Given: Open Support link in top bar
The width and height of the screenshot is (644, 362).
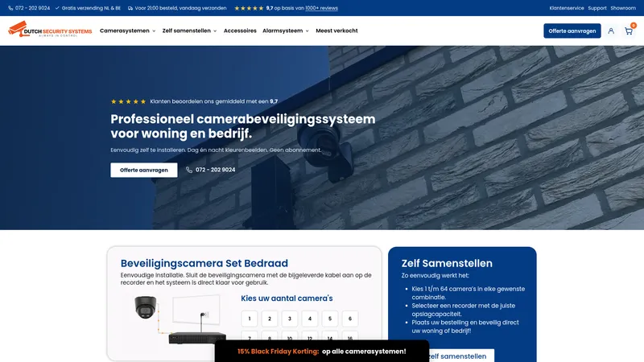Looking at the screenshot, I should point(597,8).
